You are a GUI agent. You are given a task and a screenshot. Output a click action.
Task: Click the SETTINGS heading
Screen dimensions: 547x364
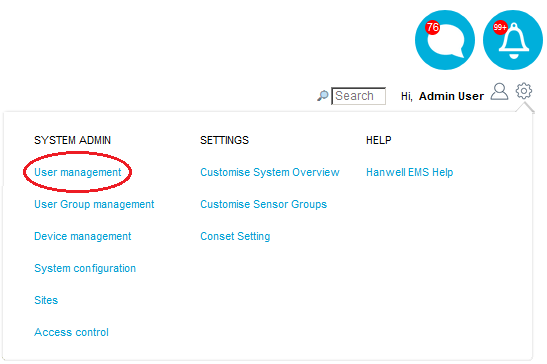(224, 140)
